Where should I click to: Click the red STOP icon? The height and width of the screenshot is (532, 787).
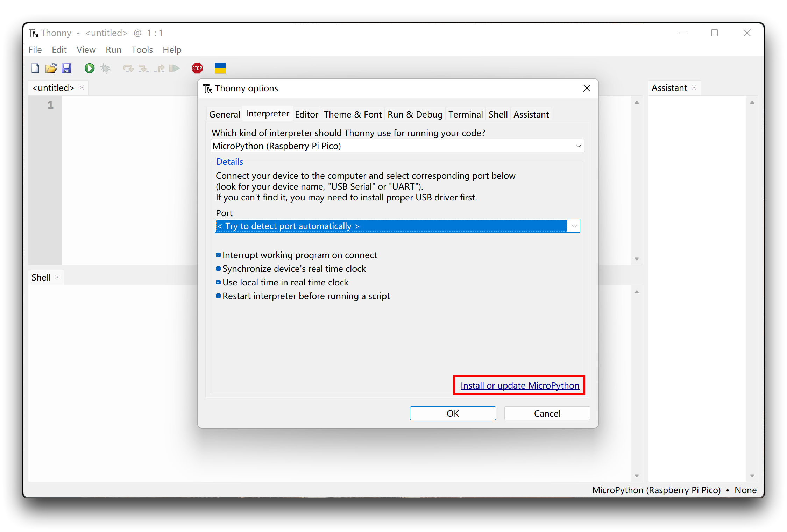[197, 68]
